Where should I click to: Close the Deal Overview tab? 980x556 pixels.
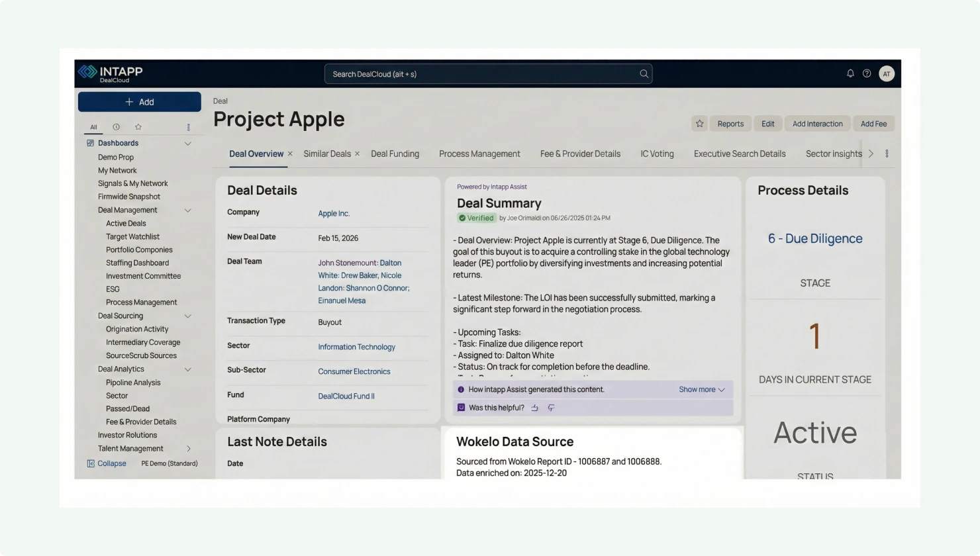click(290, 154)
